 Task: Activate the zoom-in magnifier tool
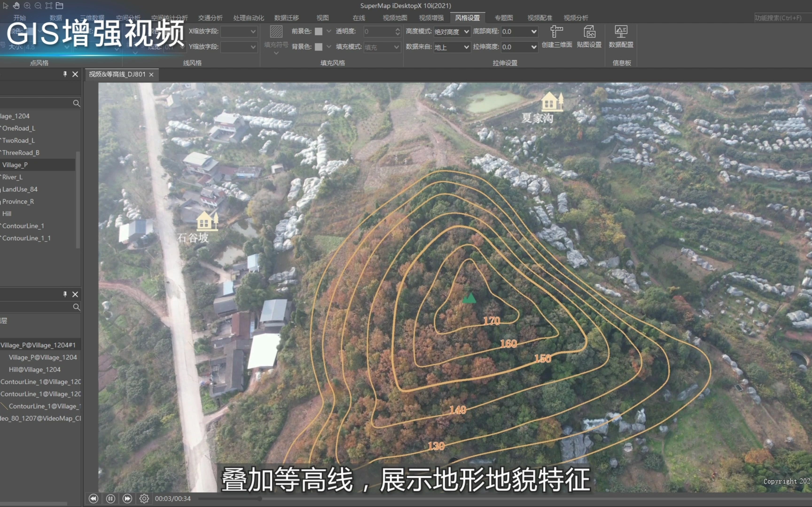(27, 5)
